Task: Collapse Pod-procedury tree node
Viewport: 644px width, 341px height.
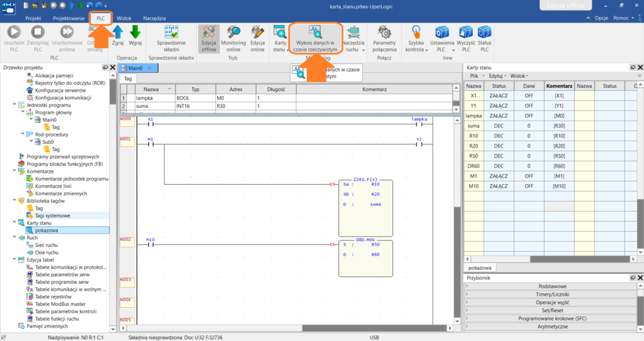Action: click(23, 134)
